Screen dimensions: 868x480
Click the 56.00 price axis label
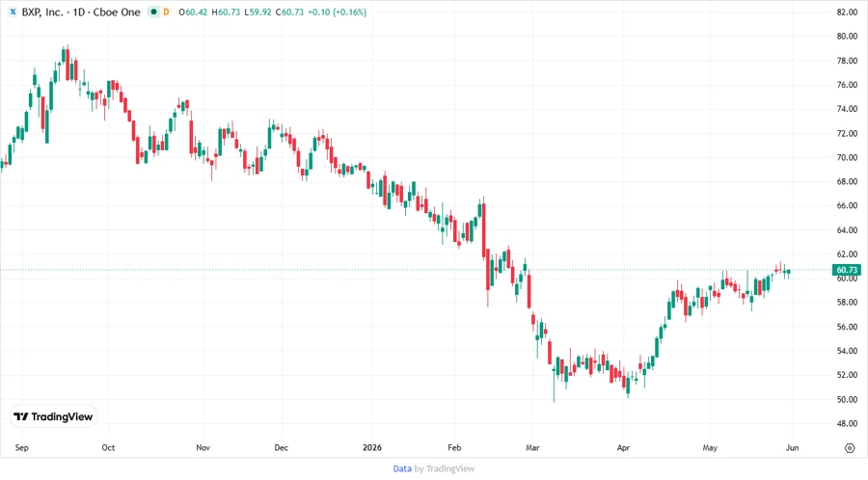pos(847,327)
